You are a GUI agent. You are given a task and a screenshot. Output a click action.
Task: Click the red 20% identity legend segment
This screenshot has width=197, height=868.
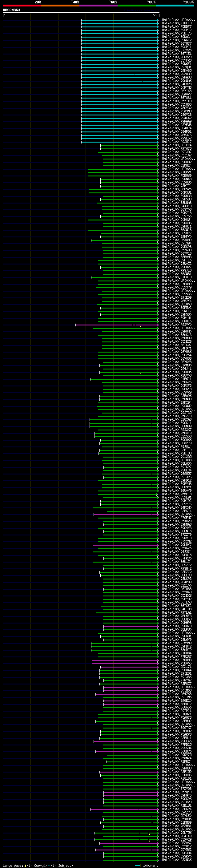tap(22, 6)
